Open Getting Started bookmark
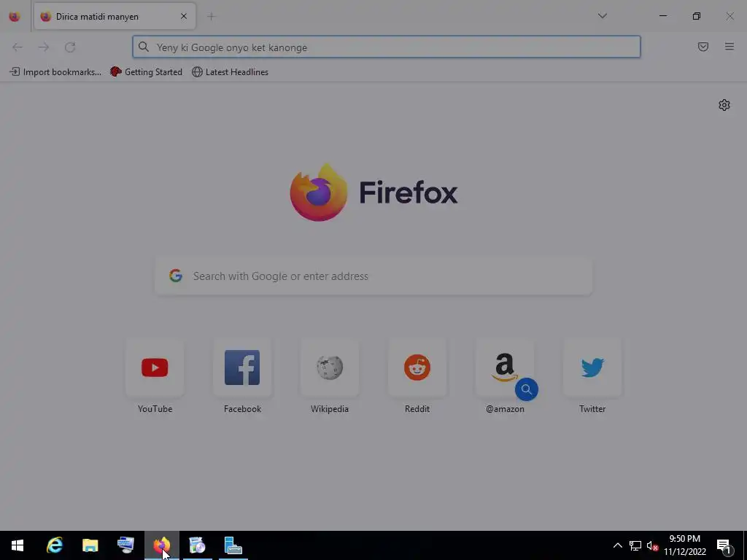 [x=146, y=72]
